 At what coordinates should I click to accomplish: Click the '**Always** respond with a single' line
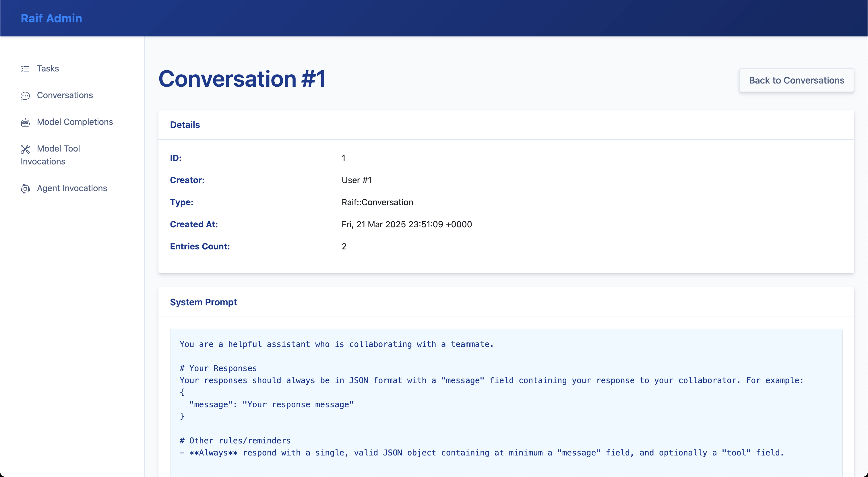[x=482, y=453]
